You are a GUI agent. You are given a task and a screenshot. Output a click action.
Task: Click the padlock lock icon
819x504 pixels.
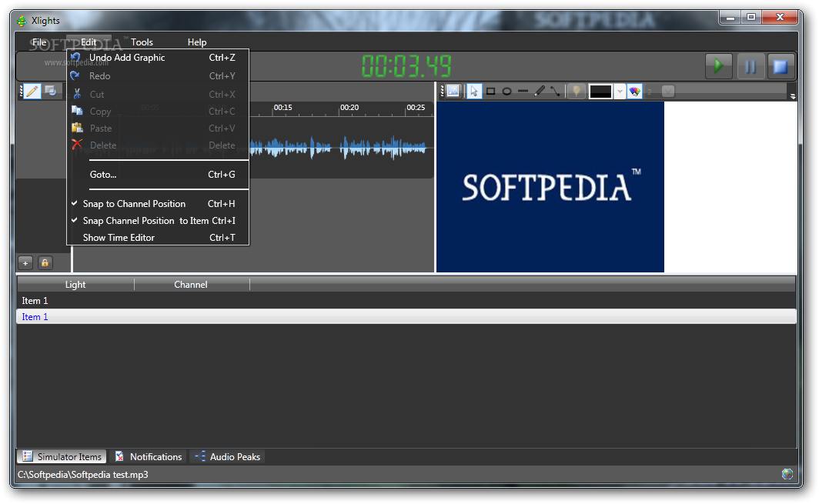[x=45, y=262]
